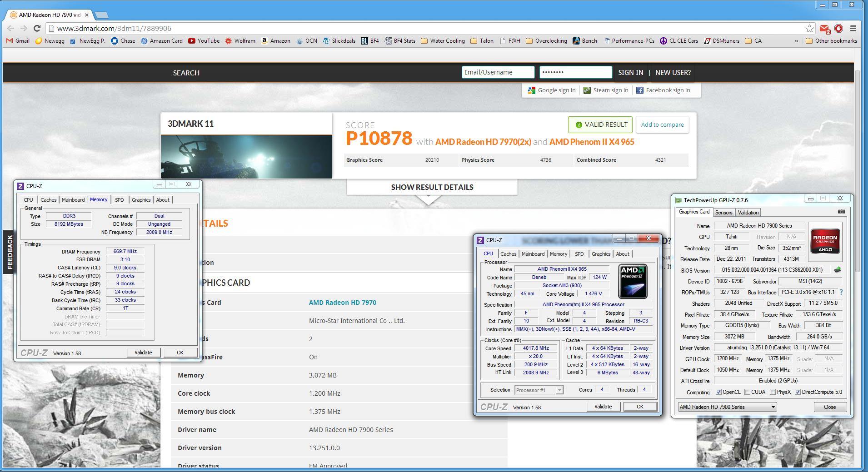Open the Caches tab in front CPU-Z window
This screenshot has height=472, width=868.
click(x=509, y=254)
